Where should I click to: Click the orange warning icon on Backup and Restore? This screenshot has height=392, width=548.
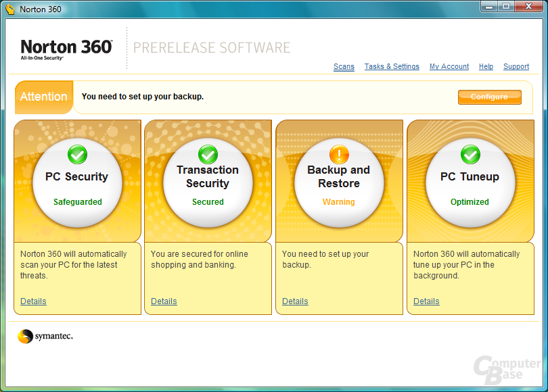339,154
